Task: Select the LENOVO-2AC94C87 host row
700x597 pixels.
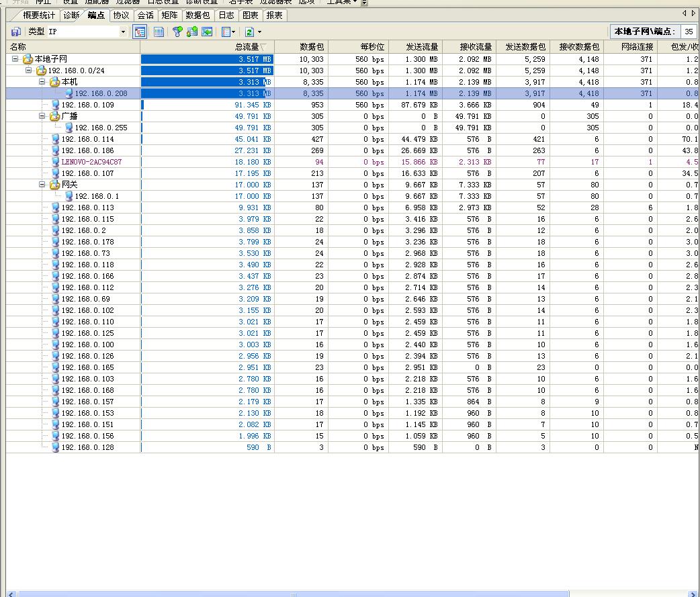Action: click(x=91, y=162)
